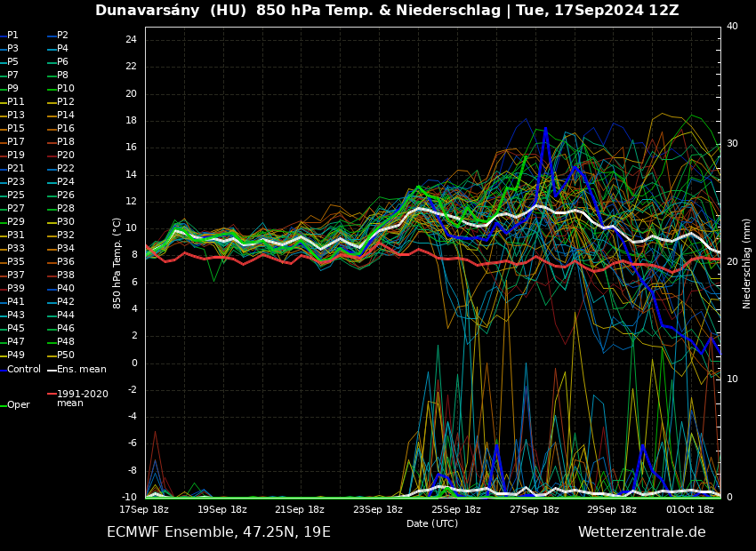Viewport: 756px width, 551px height.
Task: Click the Date (UTC) axis label
Action: coord(432,523)
